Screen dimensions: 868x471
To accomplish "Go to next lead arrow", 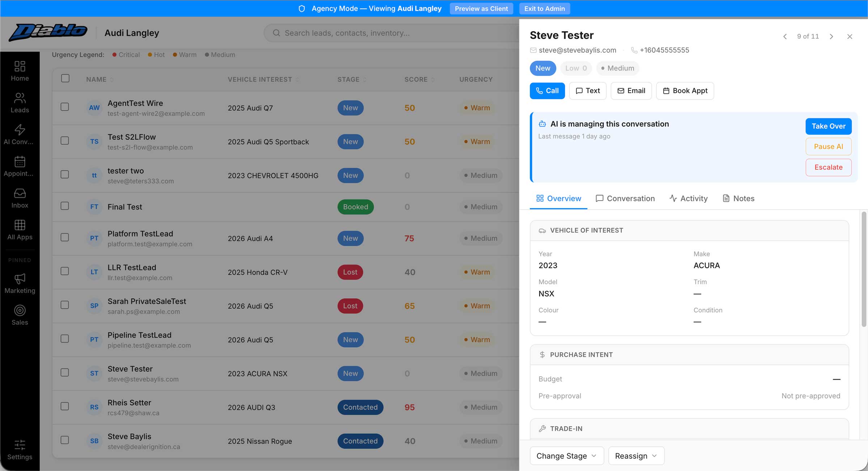I will (x=831, y=37).
